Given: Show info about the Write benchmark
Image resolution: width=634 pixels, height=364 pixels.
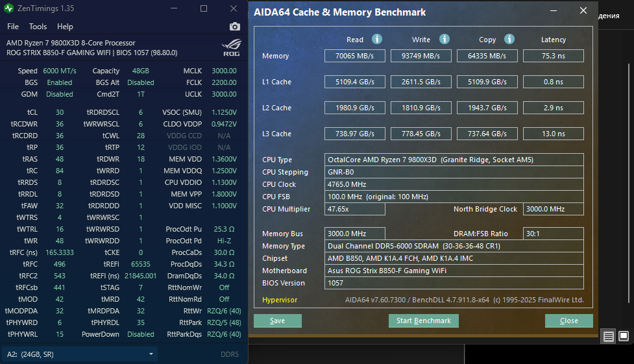Looking at the screenshot, I should pos(445,39).
